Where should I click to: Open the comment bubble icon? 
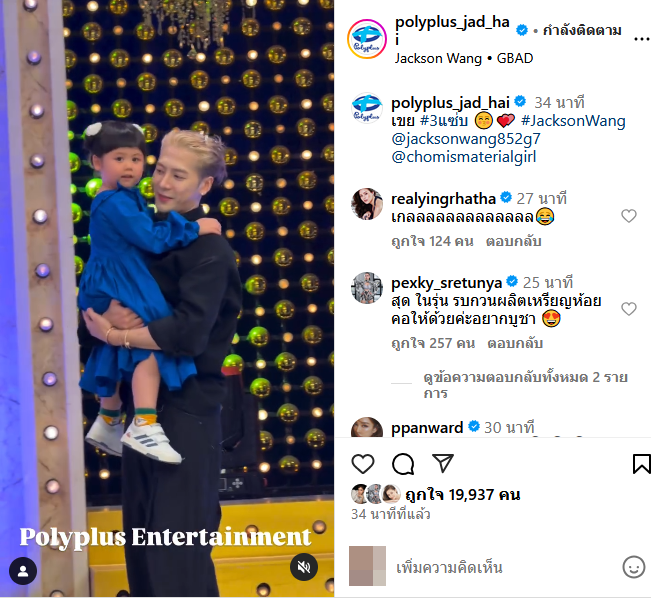pos(403,463)
